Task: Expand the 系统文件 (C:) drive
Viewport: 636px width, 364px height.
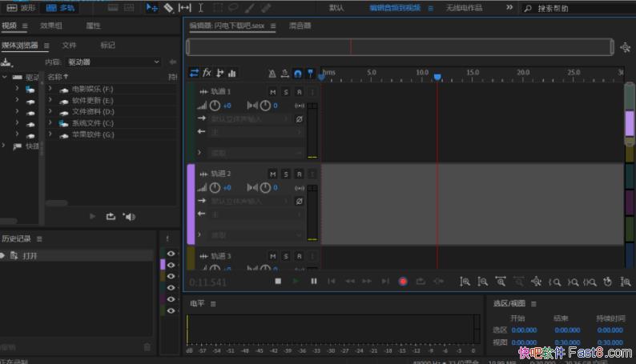Action: click(50, 123)
